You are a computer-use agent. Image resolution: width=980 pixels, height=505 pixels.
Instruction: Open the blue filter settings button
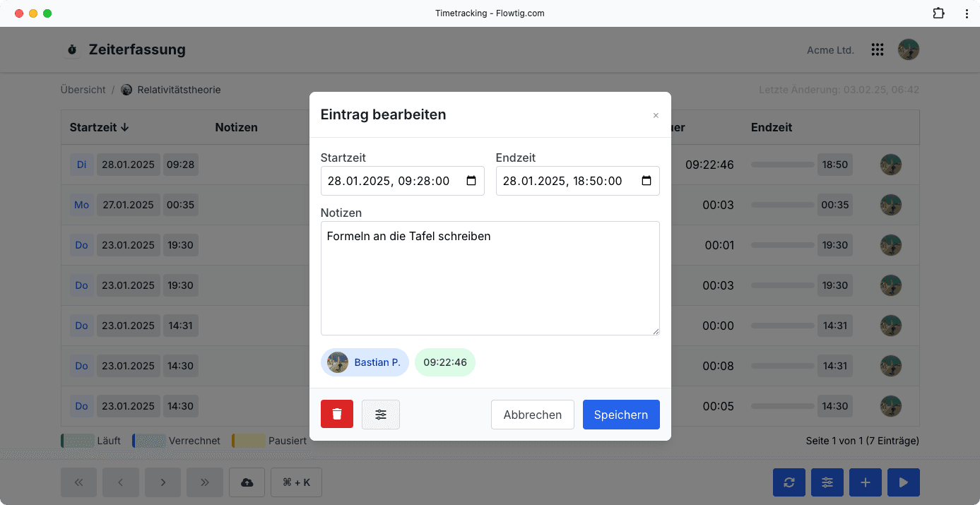pyautogui.click(x=827, y=482)
